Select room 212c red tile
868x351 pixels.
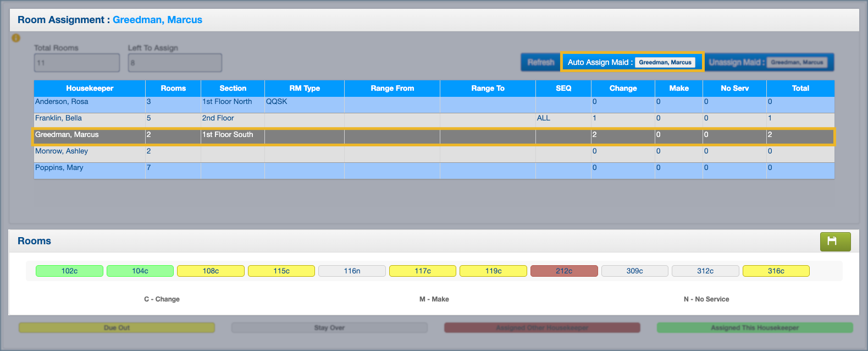pos(563,271)
